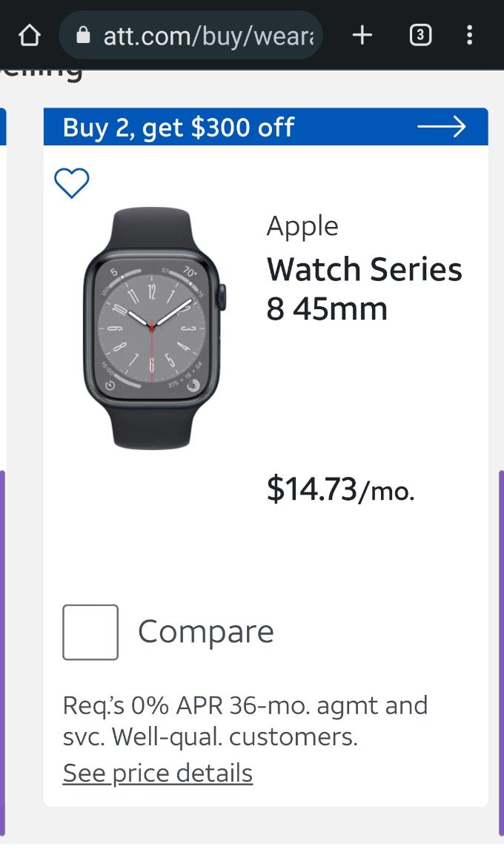Tap the previous card's blue edge at left
This screenshot has width=504, height=861.
(x=3, y=127)
